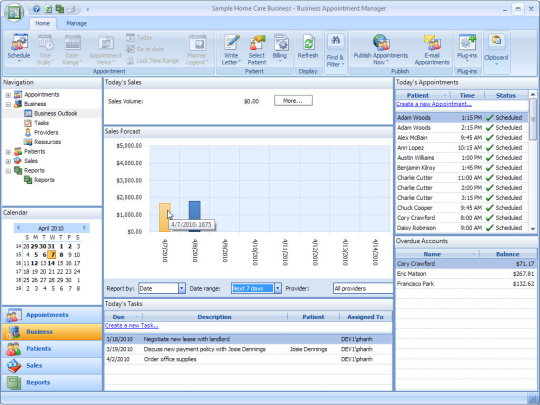Open the Report by dropdown
This screenshot has height=405, width=540.
(182, 288)
